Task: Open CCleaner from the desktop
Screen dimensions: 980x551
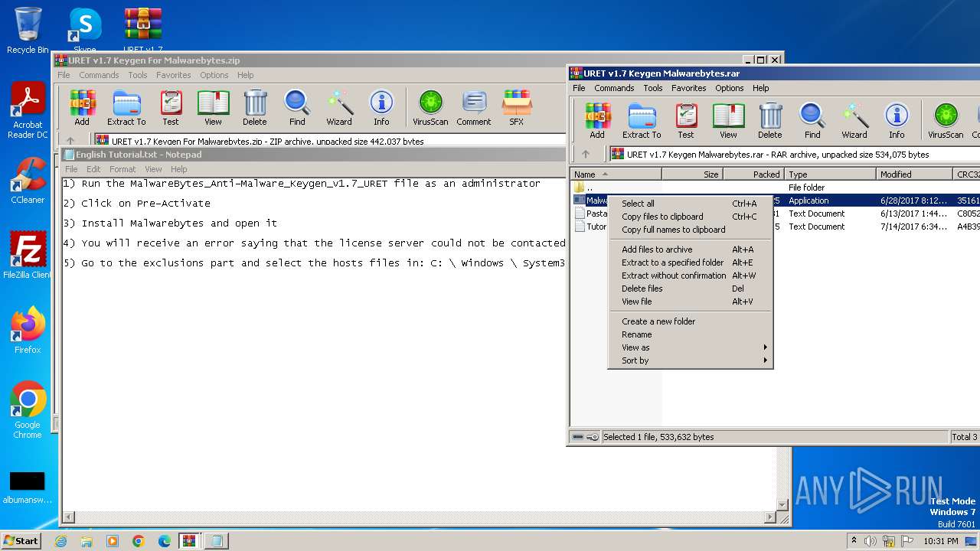Action: coord(28,181)
